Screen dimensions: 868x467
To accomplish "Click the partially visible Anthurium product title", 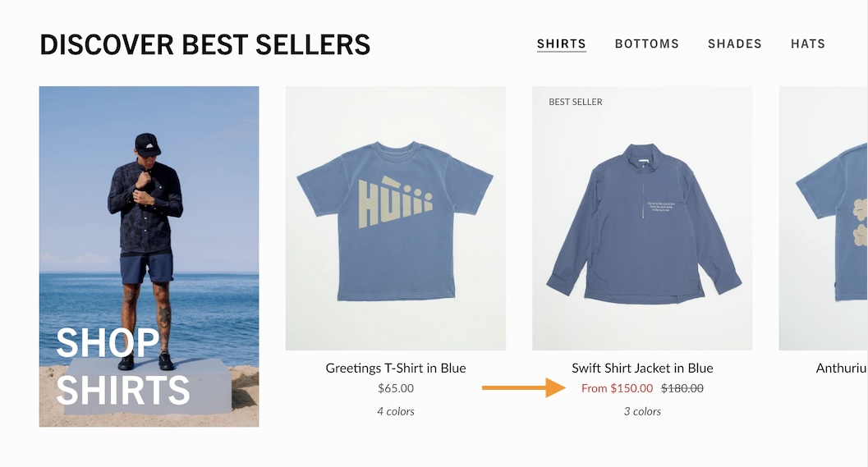I will click(841, 368).
